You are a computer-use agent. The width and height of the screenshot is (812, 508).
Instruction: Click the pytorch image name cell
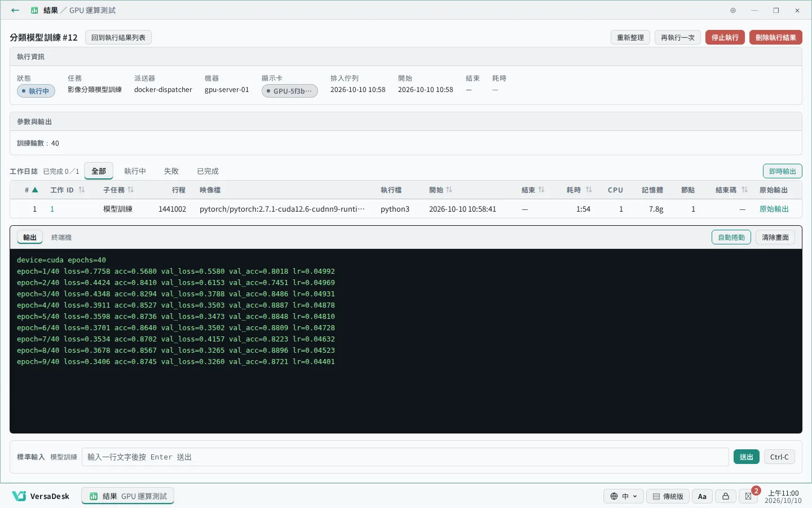(282, 209)
